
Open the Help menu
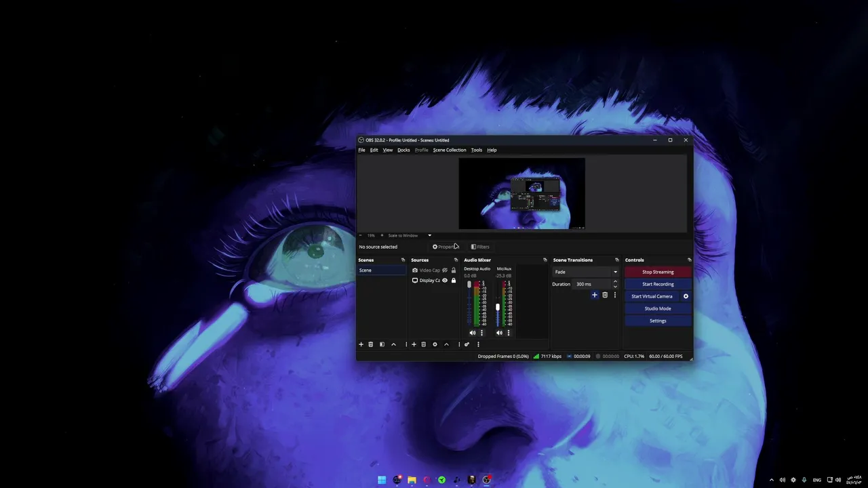coord(492,150)
